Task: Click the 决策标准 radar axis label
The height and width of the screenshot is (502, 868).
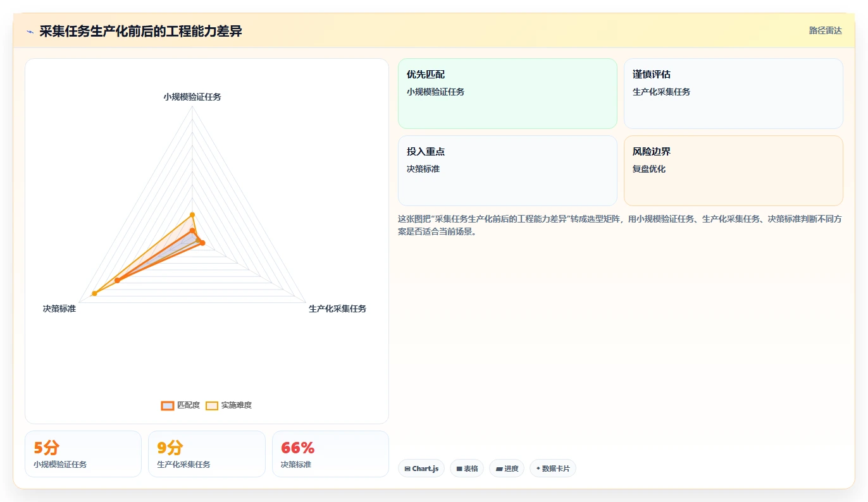Action: pyautogui.click(x=59, y=309)
